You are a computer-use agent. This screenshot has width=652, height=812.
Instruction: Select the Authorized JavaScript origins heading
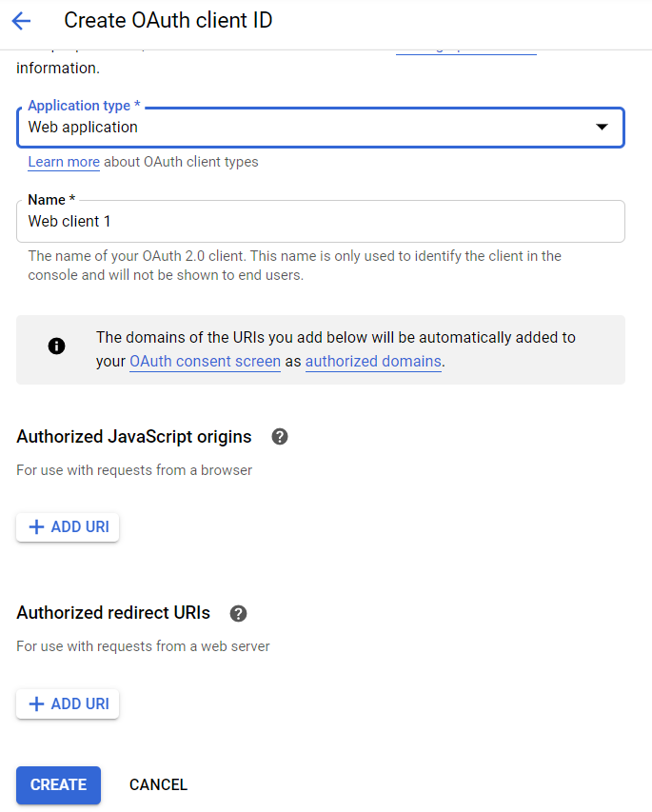point(134,437)
